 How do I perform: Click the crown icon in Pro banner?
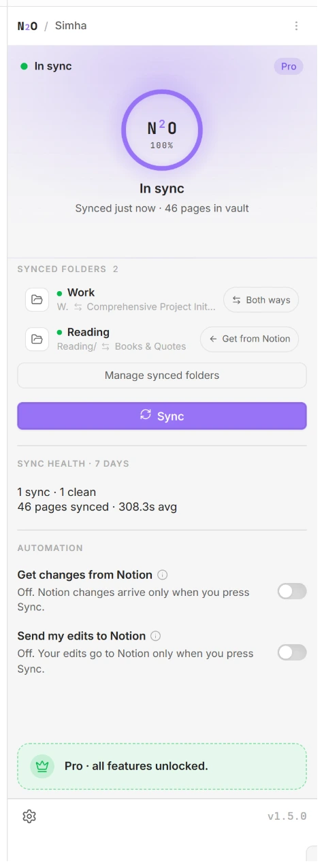42,766
